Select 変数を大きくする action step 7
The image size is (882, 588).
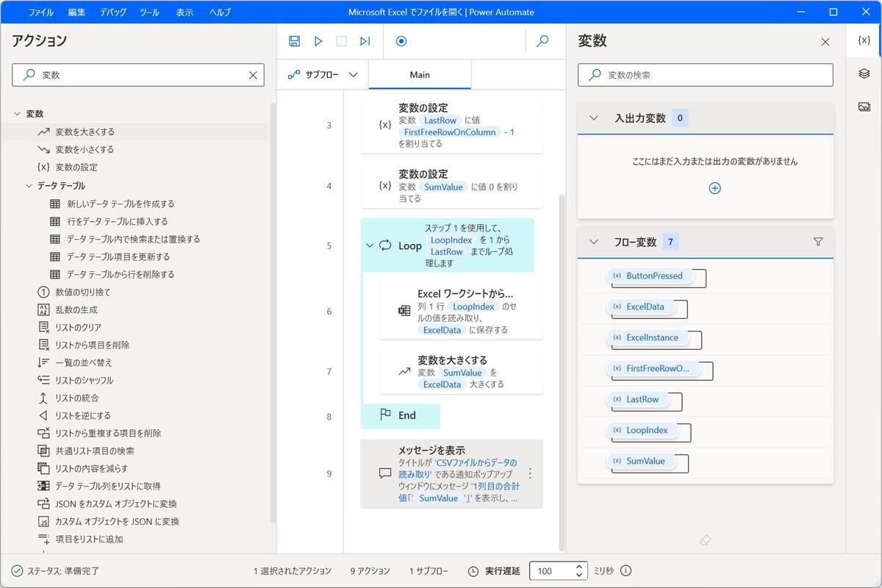[462, 371]
